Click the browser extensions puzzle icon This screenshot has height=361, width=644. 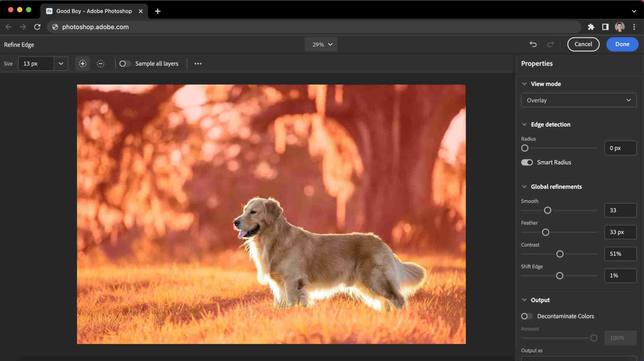(x=591, y=26)
